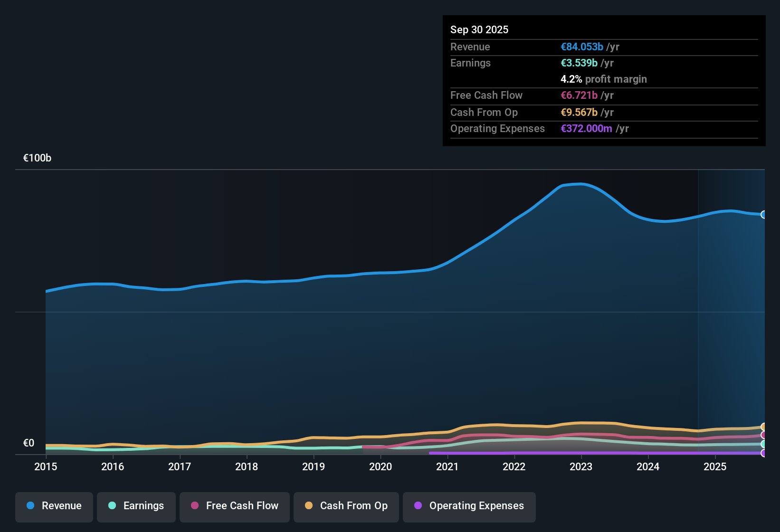Click the blue Revenue legend dot
Image resolution: width=780 pixels, height=532 pixels.
[x=30, y=506]
